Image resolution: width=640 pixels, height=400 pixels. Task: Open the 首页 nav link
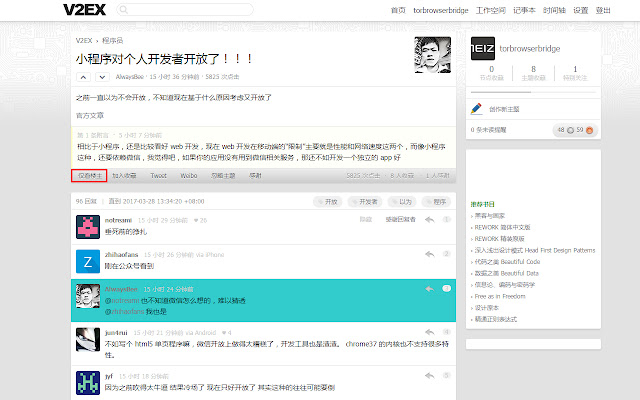398,10
